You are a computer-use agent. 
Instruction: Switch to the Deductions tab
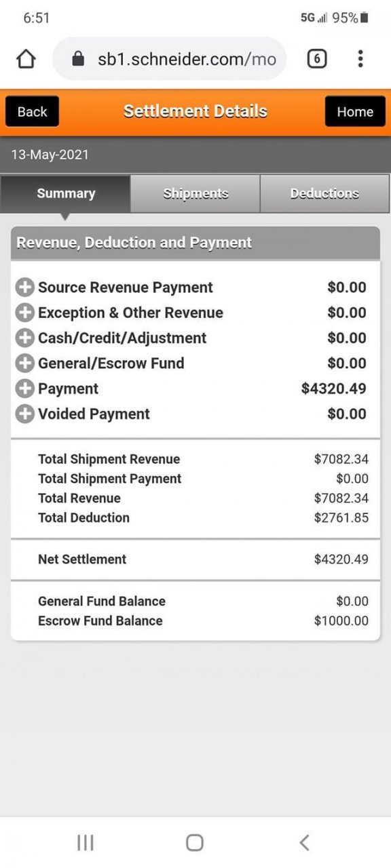324,194
